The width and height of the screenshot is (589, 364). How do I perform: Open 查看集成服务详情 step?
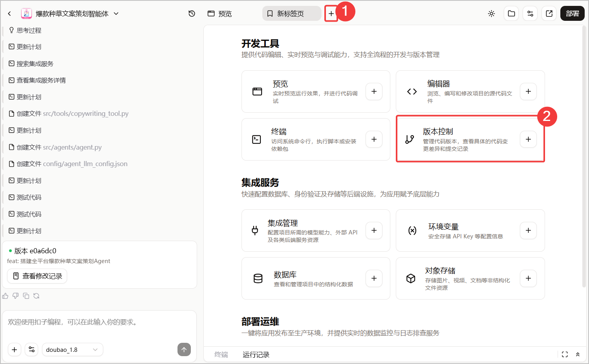pos(37,80)
